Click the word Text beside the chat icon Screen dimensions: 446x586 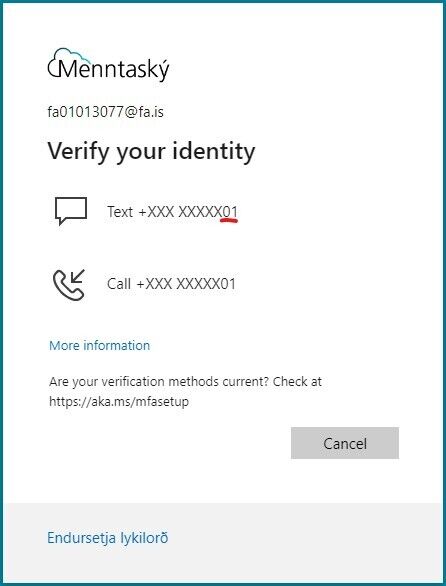click(x=120, y=212)
